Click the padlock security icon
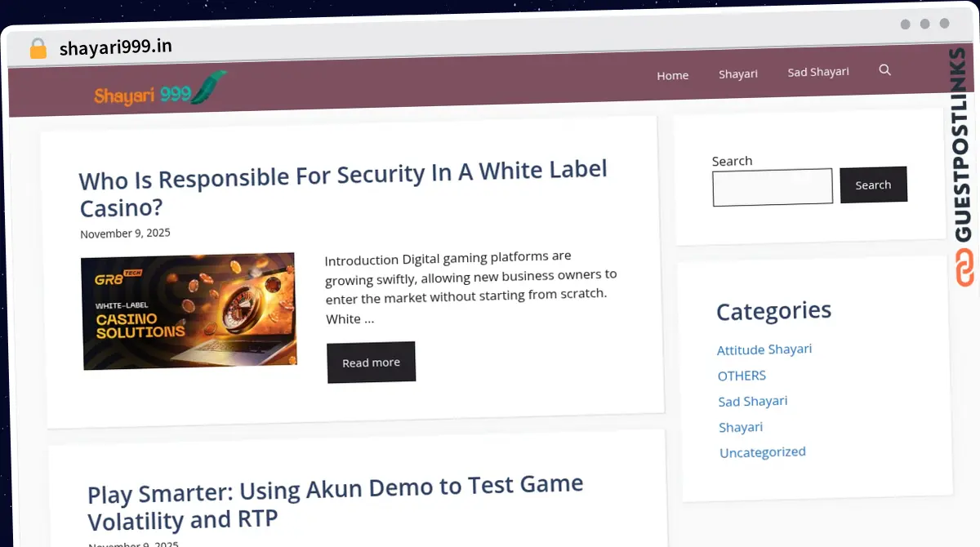This screenshot has height=547, width=980. point(38,48)
